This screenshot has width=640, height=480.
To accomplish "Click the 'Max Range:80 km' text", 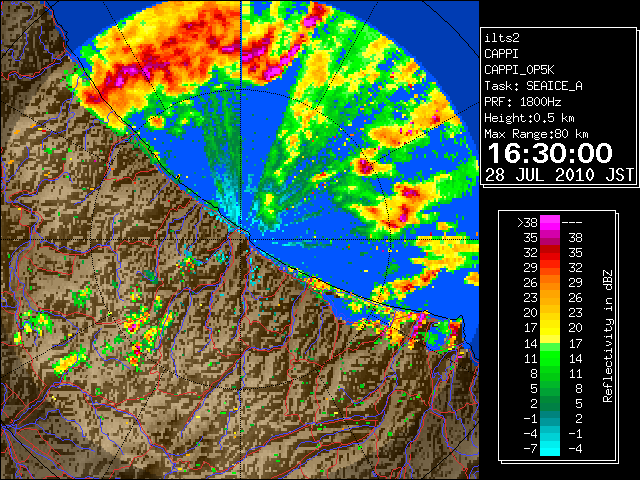I will (x=536, y=134).
